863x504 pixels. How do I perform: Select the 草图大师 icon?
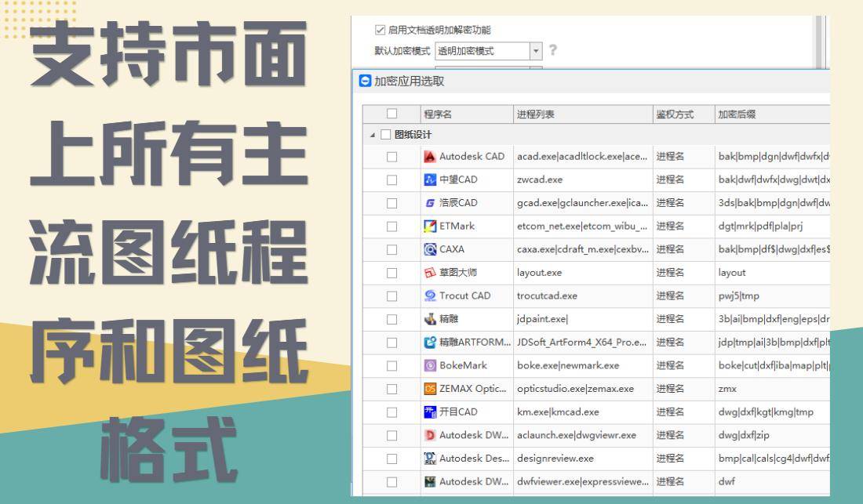tap(429, 273)
